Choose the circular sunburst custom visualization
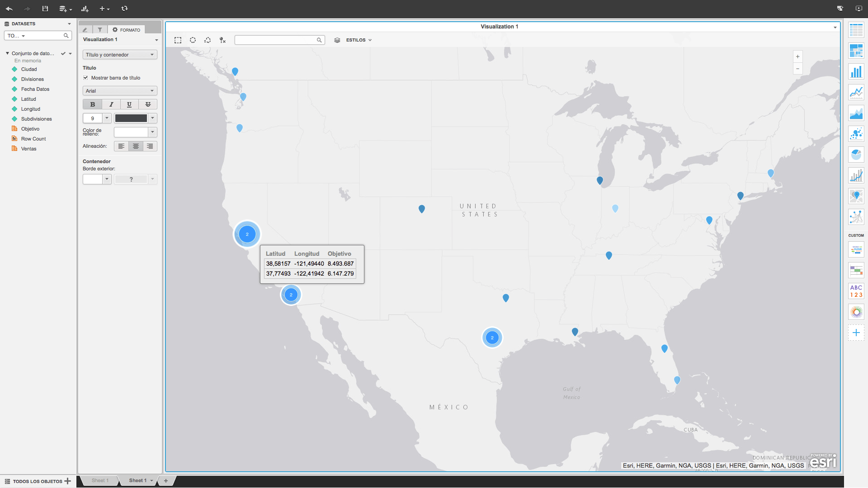This screenshot has height=488, width=868. (856, 312)
